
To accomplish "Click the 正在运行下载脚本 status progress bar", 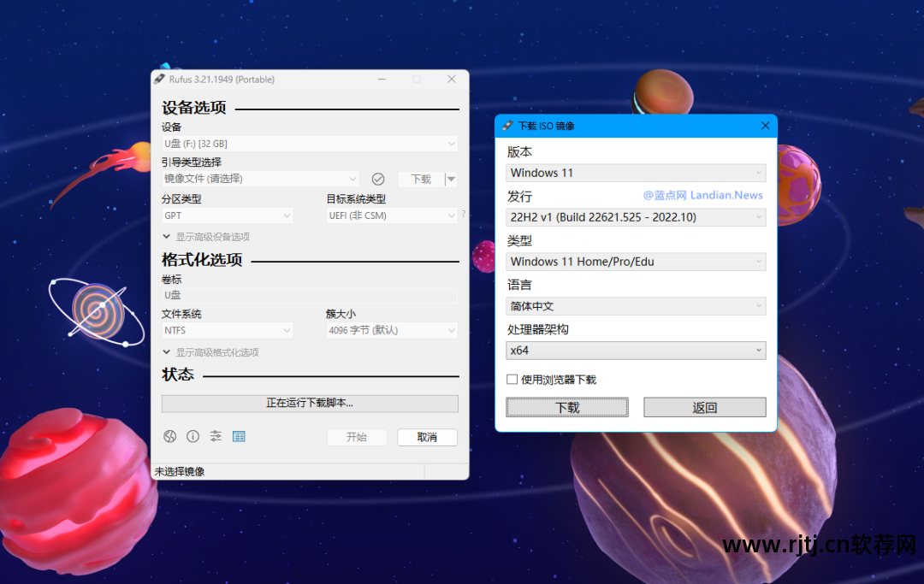I will [310, 404].
